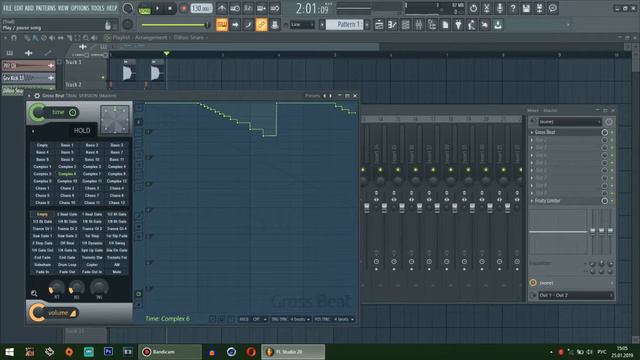
Task: Open pattern options arrow left of Pattern 1
Action: pyautogui.click(x=322, y=25)
